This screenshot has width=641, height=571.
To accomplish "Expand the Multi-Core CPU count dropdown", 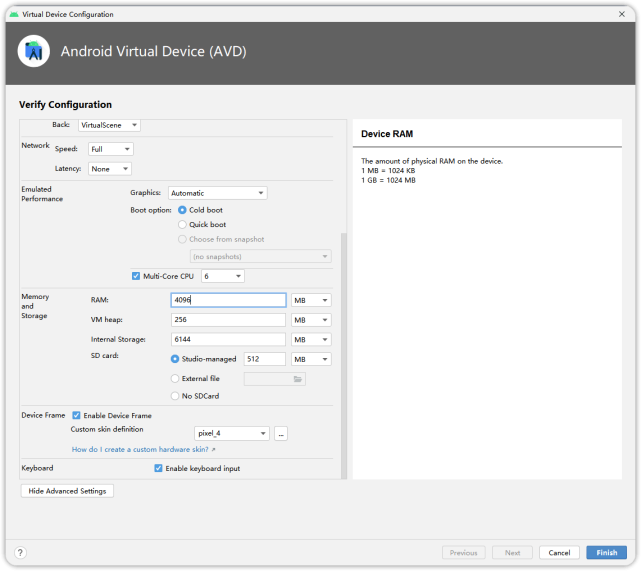I will click(223, 276).
